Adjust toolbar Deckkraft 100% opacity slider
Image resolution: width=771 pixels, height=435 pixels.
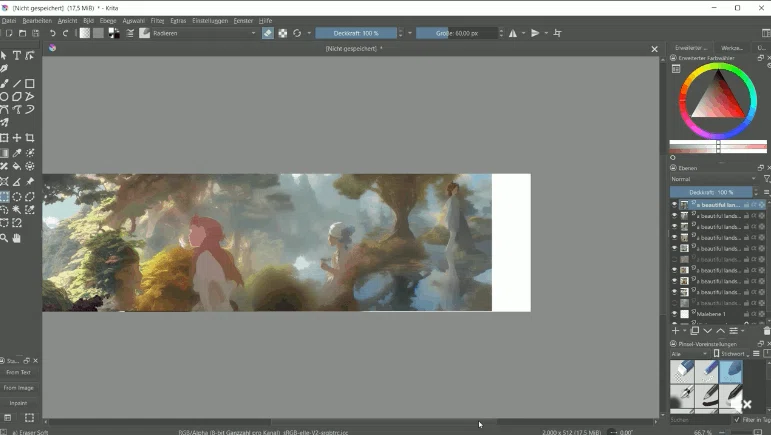(x=356, y=33)
